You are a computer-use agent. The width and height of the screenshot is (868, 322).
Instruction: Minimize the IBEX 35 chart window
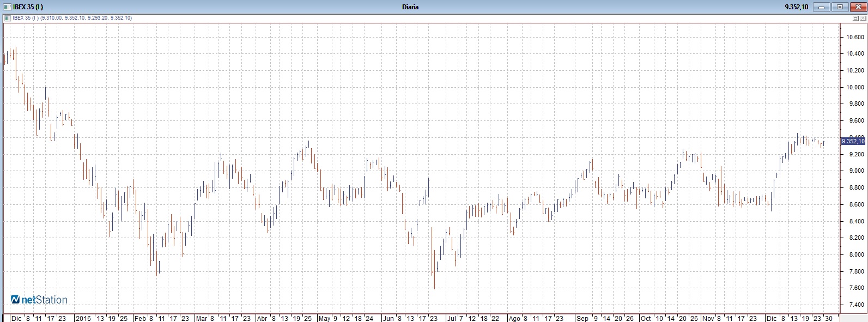point(822,7)
